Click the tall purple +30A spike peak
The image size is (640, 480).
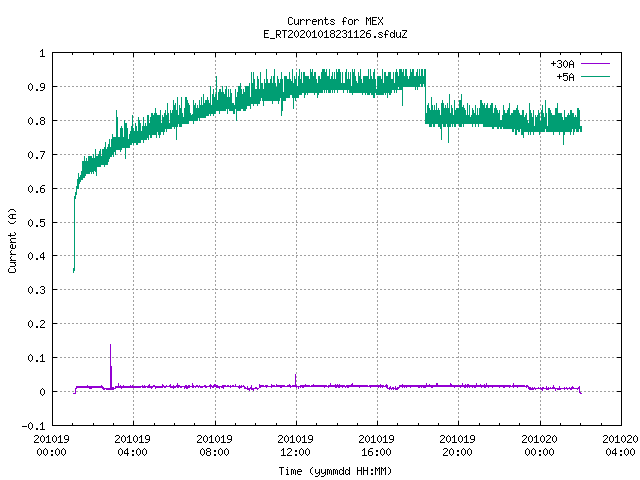tap(110, 345)
